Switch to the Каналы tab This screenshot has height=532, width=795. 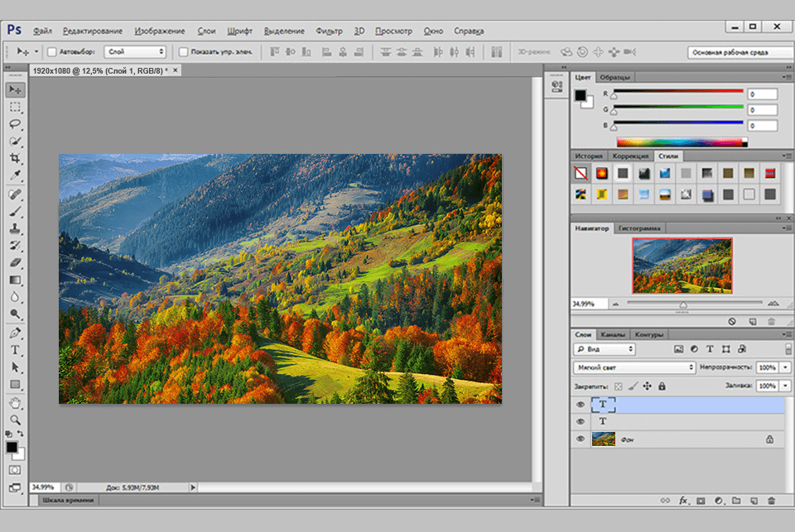pos(614,334)
